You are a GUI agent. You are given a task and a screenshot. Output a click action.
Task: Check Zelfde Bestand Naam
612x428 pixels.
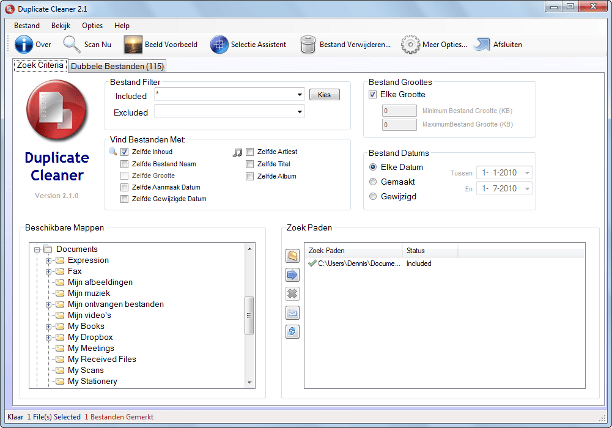(x=125, y=164)
